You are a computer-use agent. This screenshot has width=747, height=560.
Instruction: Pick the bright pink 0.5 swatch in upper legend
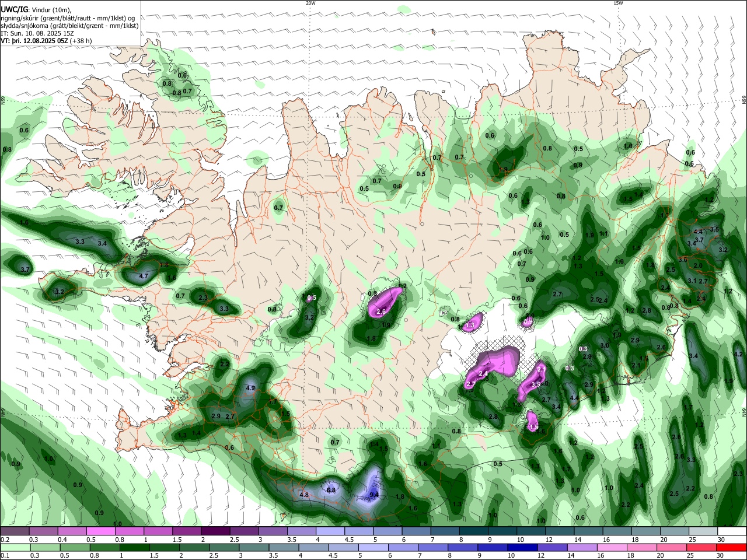pos(100,531)
